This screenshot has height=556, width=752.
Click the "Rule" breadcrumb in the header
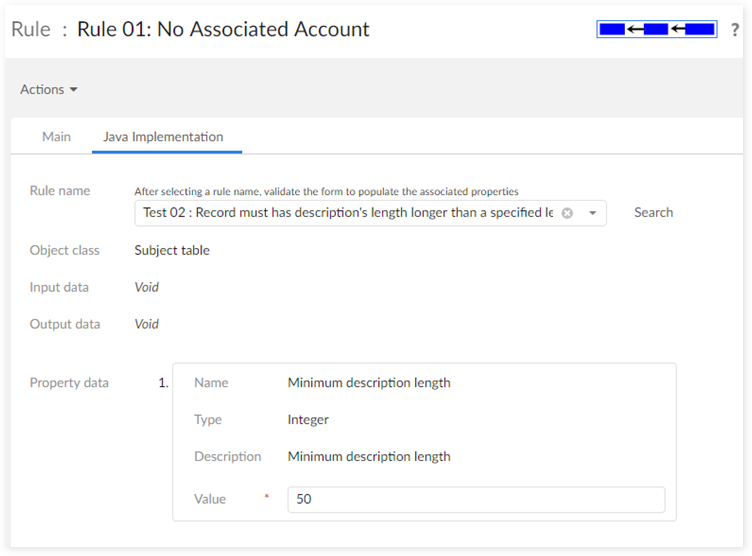30,29
